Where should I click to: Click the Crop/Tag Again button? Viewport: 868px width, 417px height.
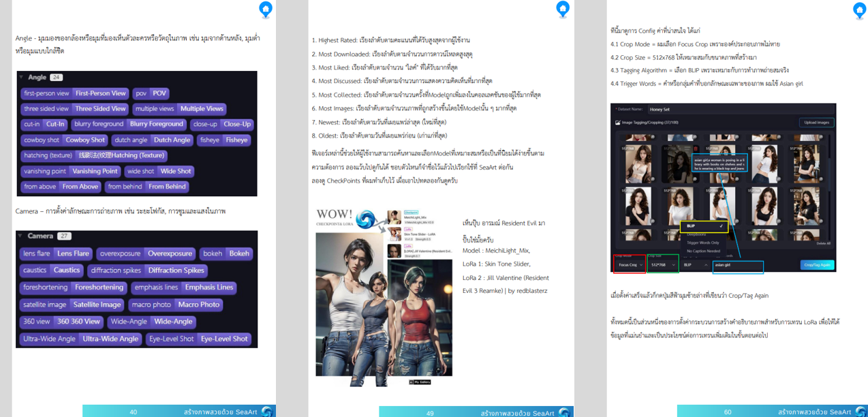pyautogui.click(x=817, y=265)
